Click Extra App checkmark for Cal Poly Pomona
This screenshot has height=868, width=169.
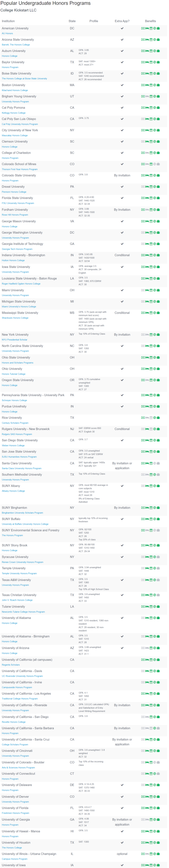[122, 108]
